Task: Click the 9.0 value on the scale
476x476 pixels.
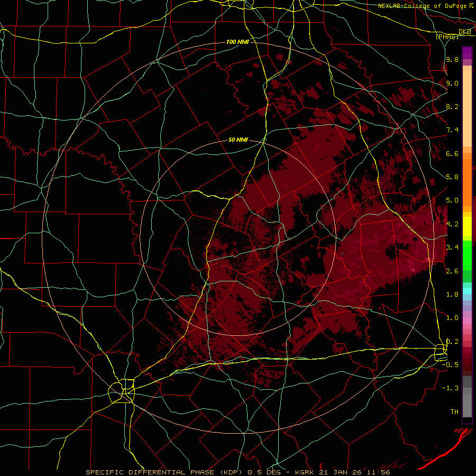Action: click(452, 83)
